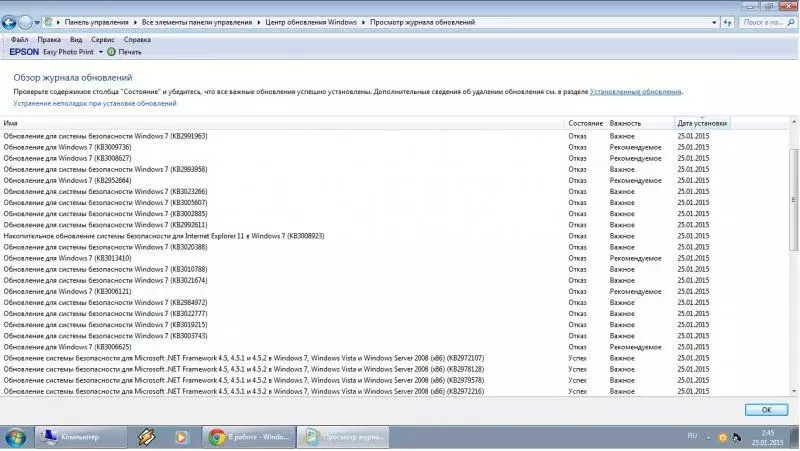Screen dimensions: 800x451
Task: Select the .NET Framework update KB2972216 row
Action: [x=394, y=391]
